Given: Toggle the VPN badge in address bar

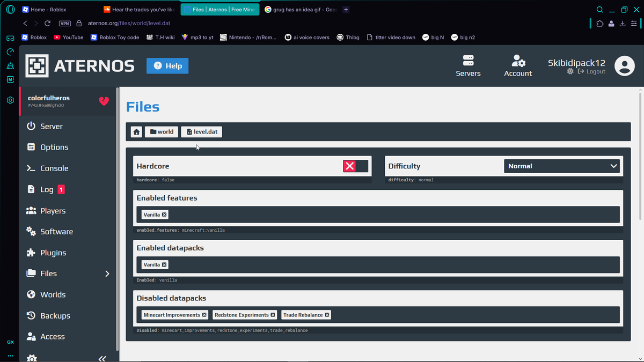Looking at the screenshot, I should (65, 23).
